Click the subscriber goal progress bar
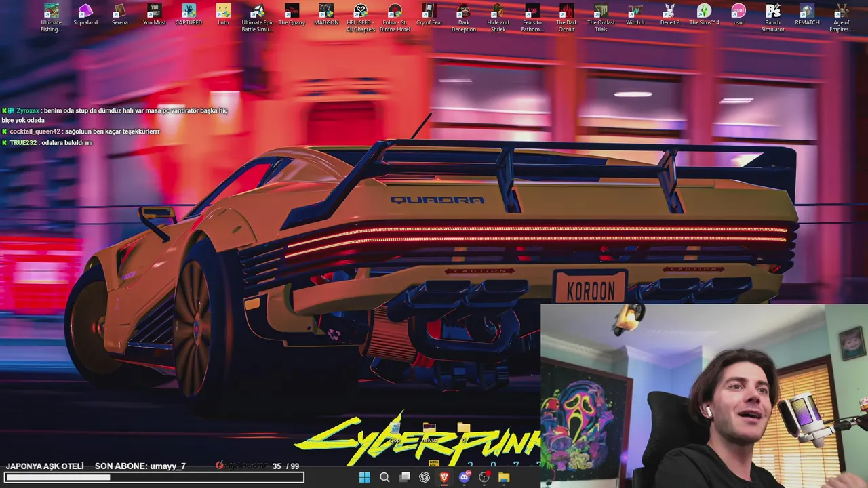Viewport: 868px width, 488px height. pos(154,477)
